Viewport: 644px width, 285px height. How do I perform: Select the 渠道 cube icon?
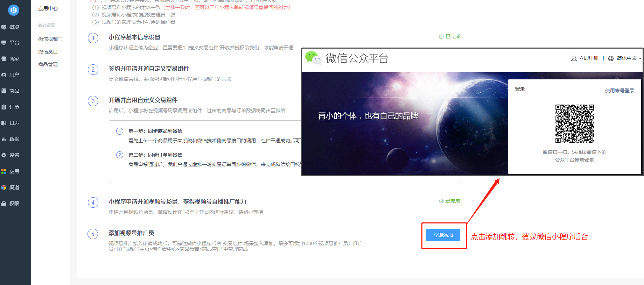click(4, 187)
